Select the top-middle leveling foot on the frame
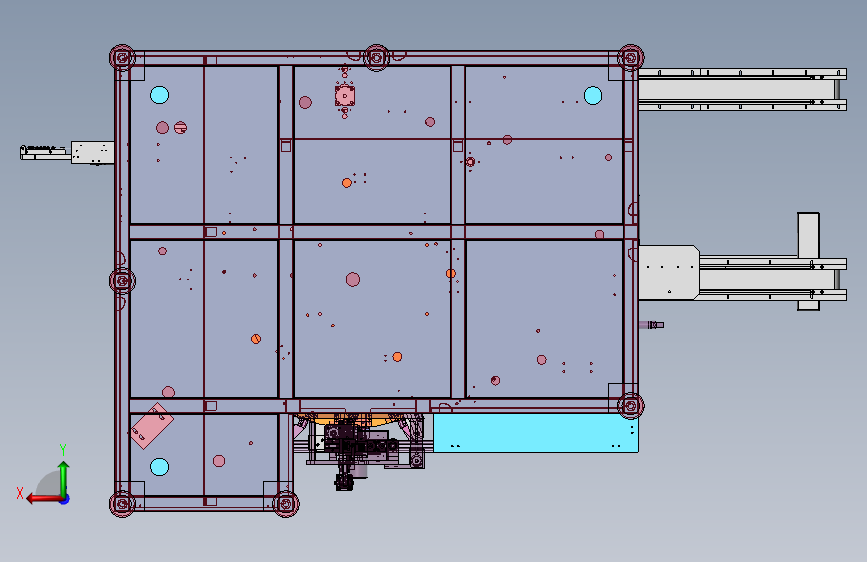867x562 pixels. (377, 58)
